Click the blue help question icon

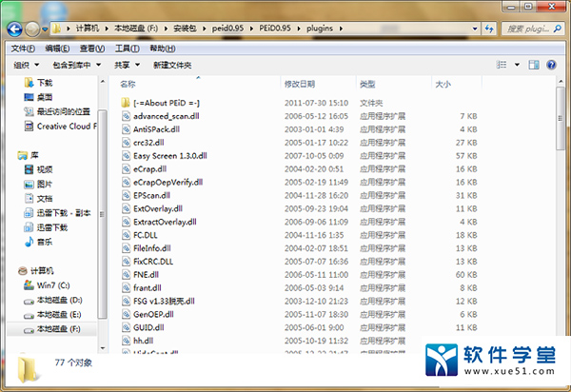(x=551, y=65)
